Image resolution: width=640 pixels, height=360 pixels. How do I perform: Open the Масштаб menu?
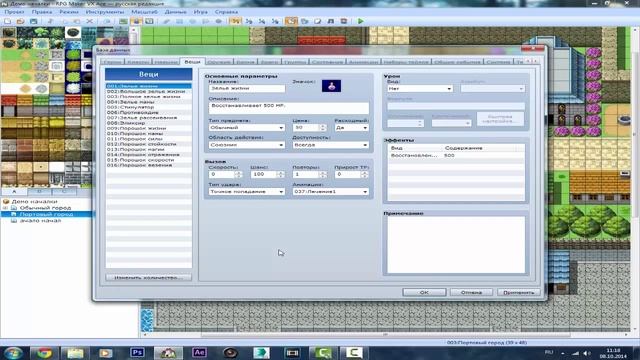click(x=144, y=12)
